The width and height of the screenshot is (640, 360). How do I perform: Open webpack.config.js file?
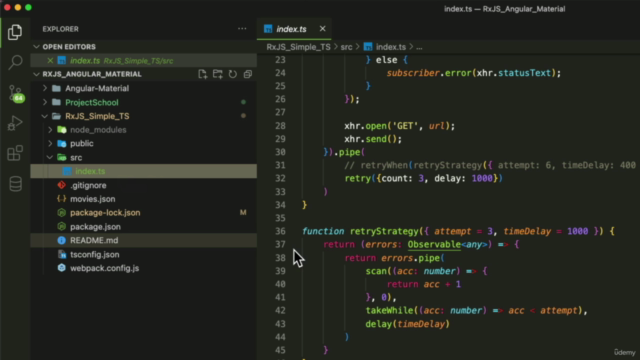[104, 268]
